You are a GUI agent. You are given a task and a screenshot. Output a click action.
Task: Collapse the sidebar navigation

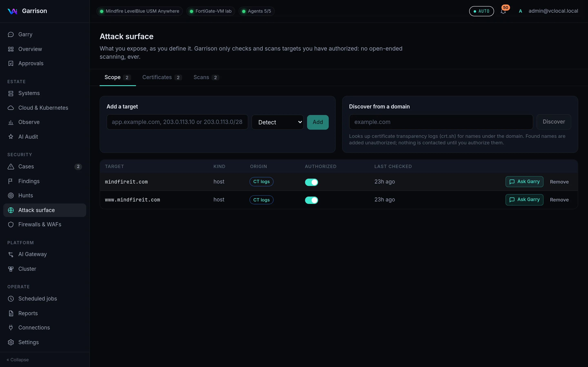18,360
